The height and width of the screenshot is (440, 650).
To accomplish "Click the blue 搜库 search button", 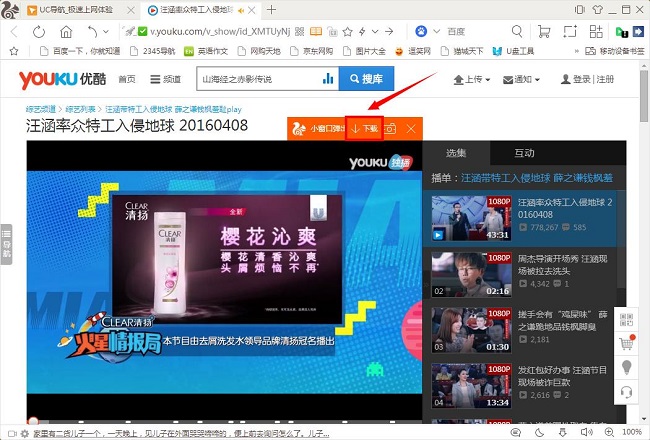I will [x=366, y=79].
